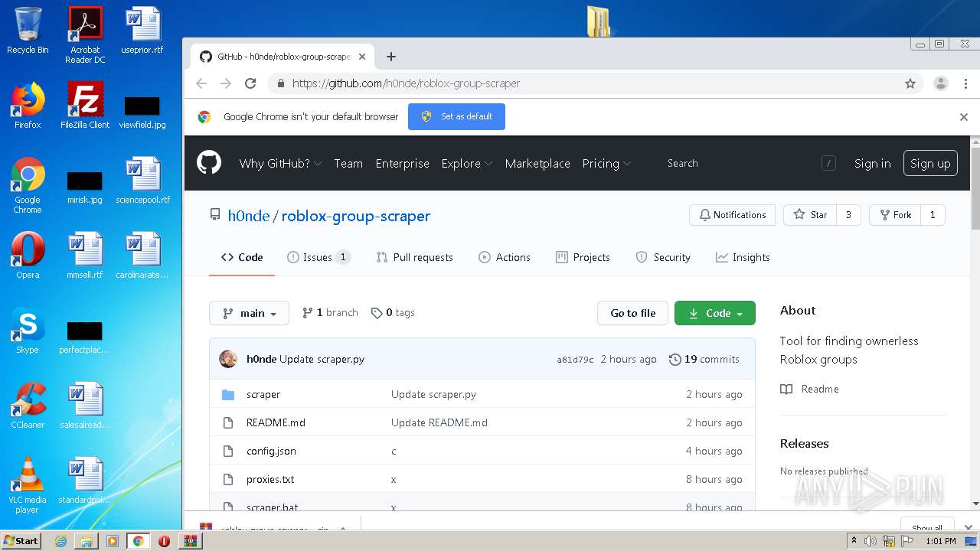Open config.json file
The height and width of the screenshot is (551, 980).
271,451
